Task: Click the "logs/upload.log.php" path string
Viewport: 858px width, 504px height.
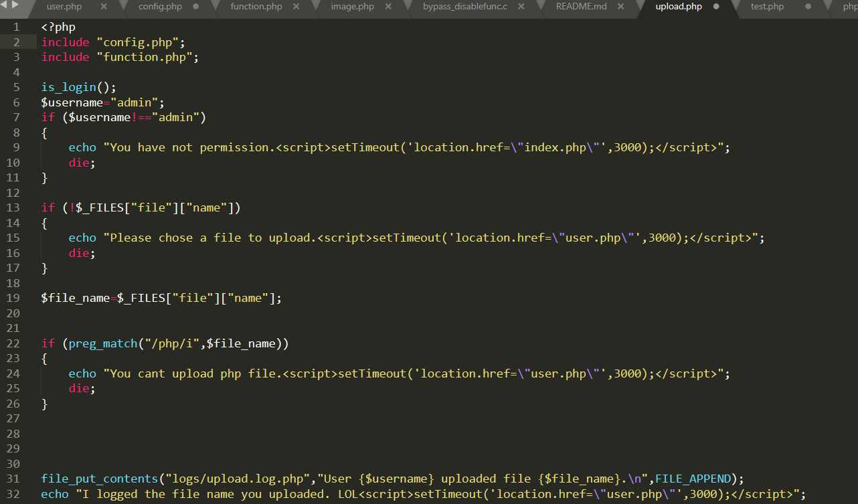Action: (237, 479)
